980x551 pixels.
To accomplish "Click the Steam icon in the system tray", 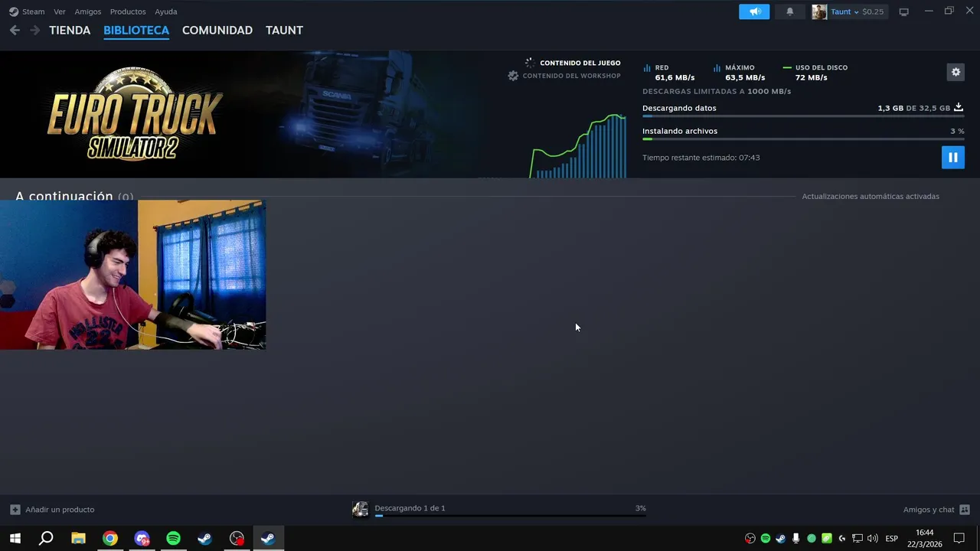I will 781,539.
